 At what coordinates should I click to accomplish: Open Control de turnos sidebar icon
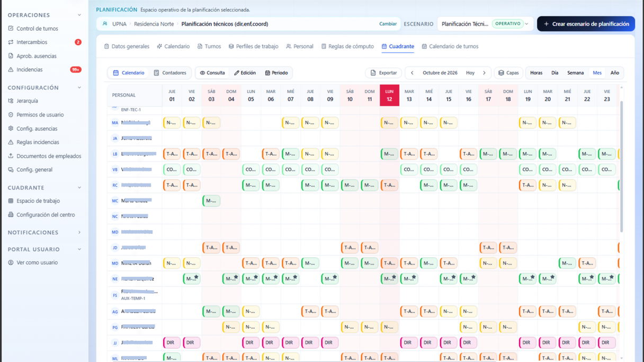click(x=11, y=29)
